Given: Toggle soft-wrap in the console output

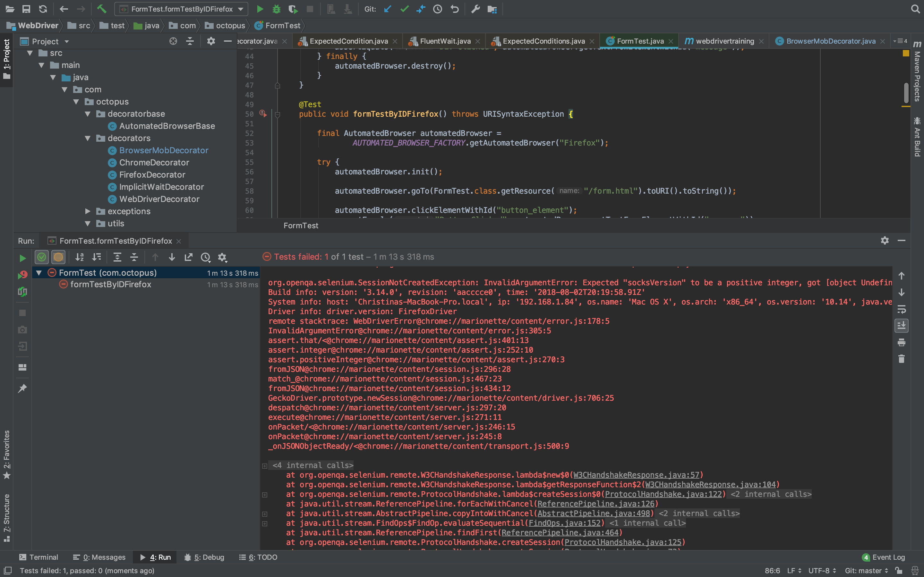Looking at the screenshot, I should [901, 309].
